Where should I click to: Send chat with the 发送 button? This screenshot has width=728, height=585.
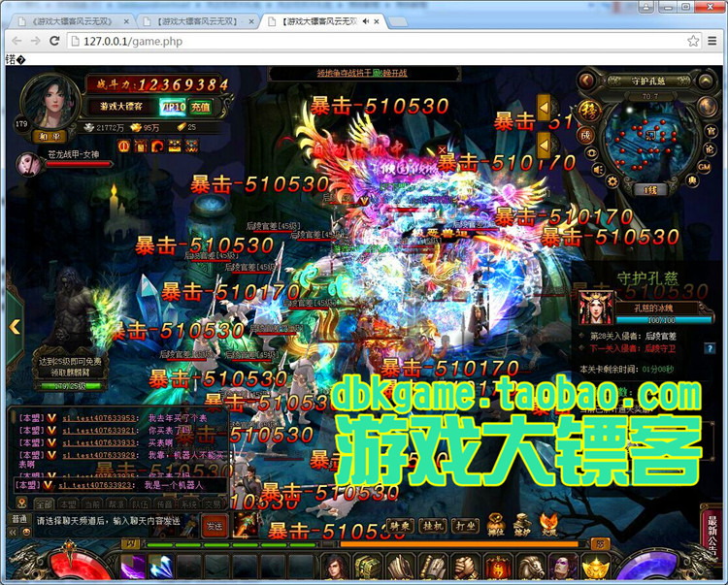click(215, 526)
